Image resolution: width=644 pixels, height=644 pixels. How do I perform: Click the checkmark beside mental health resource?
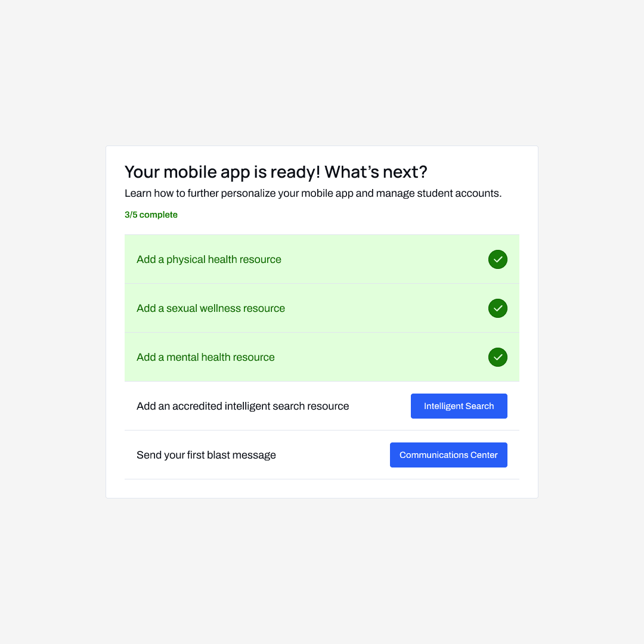498,357
